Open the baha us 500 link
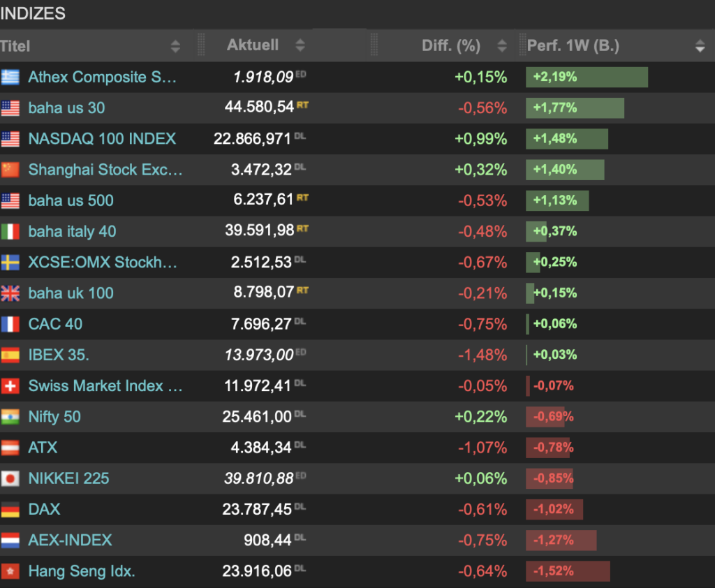This screenshot has width=715, height=588. (71, 200)
